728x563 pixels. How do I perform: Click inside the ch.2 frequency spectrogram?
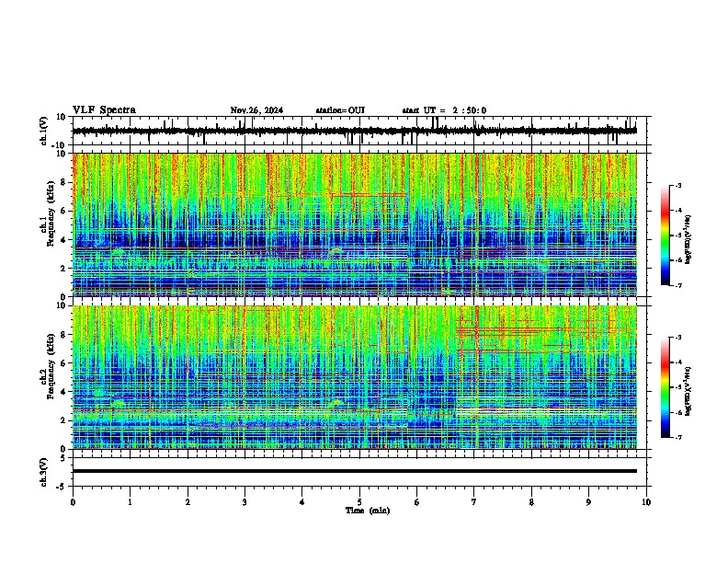click(354, 377)
